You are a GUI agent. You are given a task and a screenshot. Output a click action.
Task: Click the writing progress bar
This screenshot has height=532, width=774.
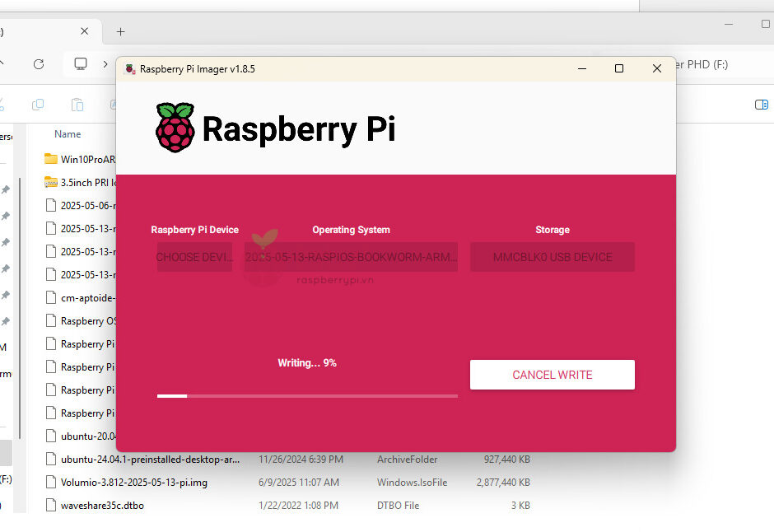(x=307, y=396)
